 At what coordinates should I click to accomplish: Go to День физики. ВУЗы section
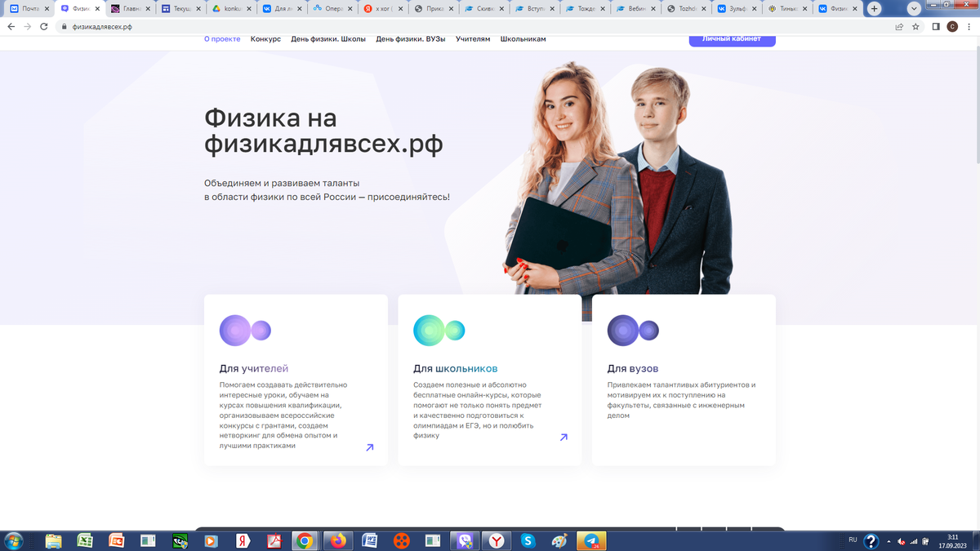411,39
